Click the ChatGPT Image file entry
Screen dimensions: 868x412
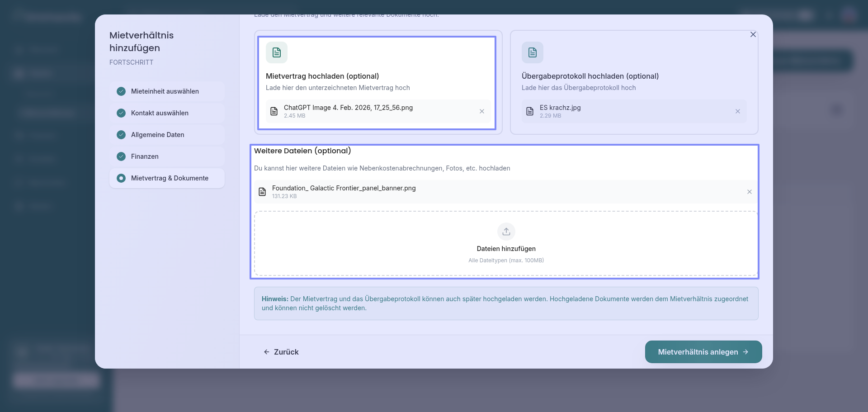click(x=348, y=111)
